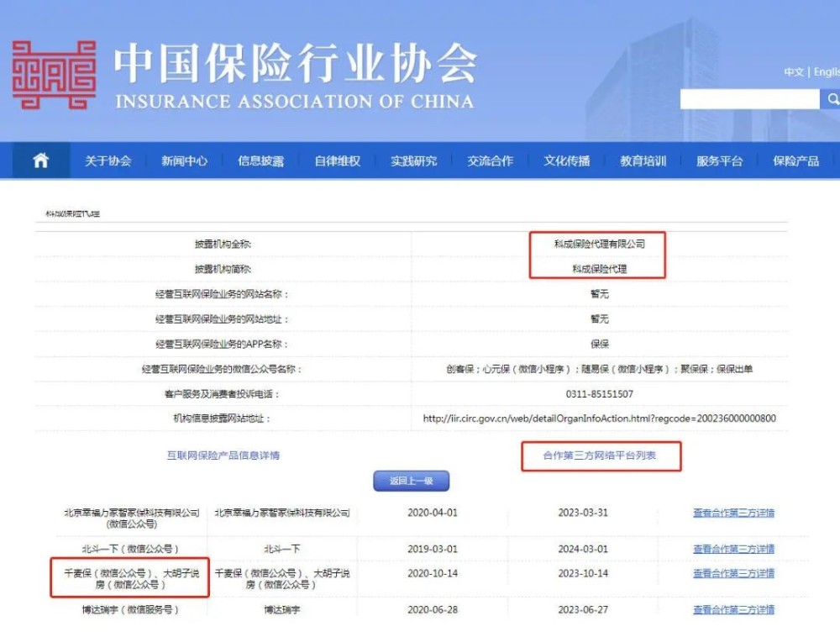Click into the site search field
The width and height of the screenshot is (840, 637).
coord(750,99)
